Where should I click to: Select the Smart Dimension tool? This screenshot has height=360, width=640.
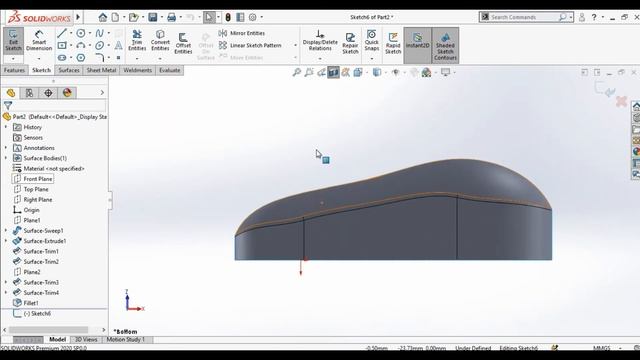tap(39, 41)
